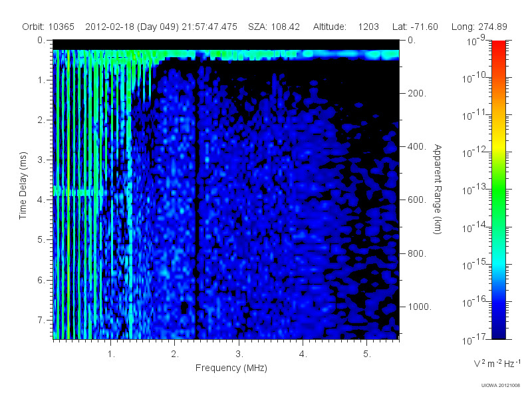This screenshot has height=399, width=532.
Task: Click the 1000. apparent range tick label
Action: click(420, 307)
